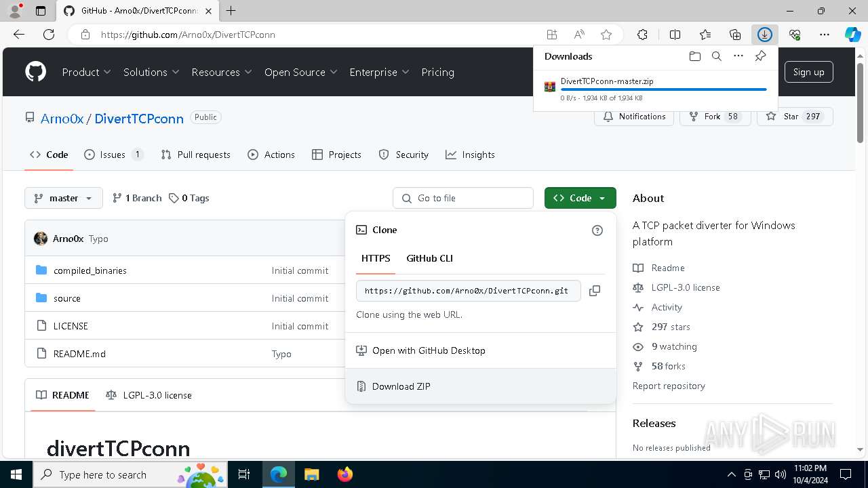Search downloads with the magnifier icon
868x488 pixels.
coord(716,56)
